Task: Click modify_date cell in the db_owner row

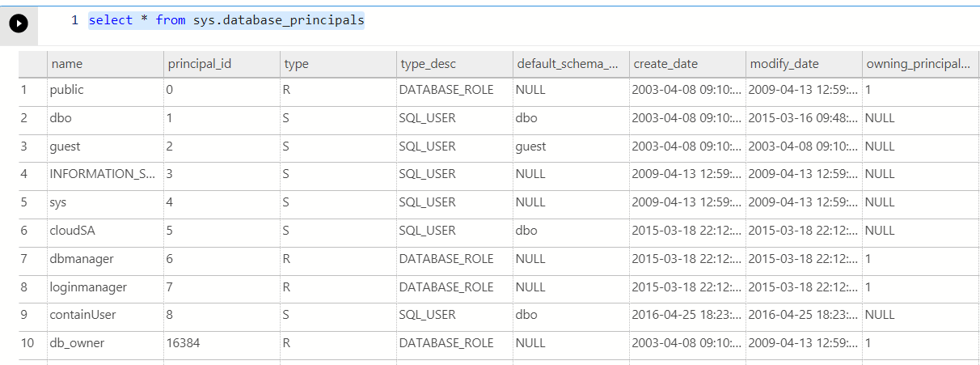Action: coord(804,343)
